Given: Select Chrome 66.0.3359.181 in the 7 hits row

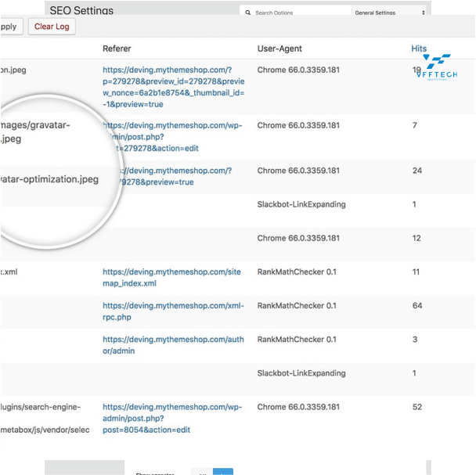Looking at the screenshot, I should point(298,125).
